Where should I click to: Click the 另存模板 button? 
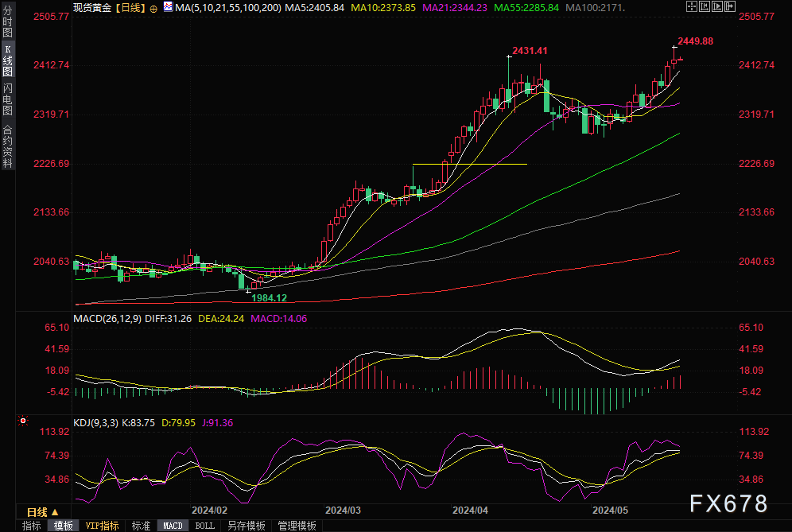click(246, 526)
